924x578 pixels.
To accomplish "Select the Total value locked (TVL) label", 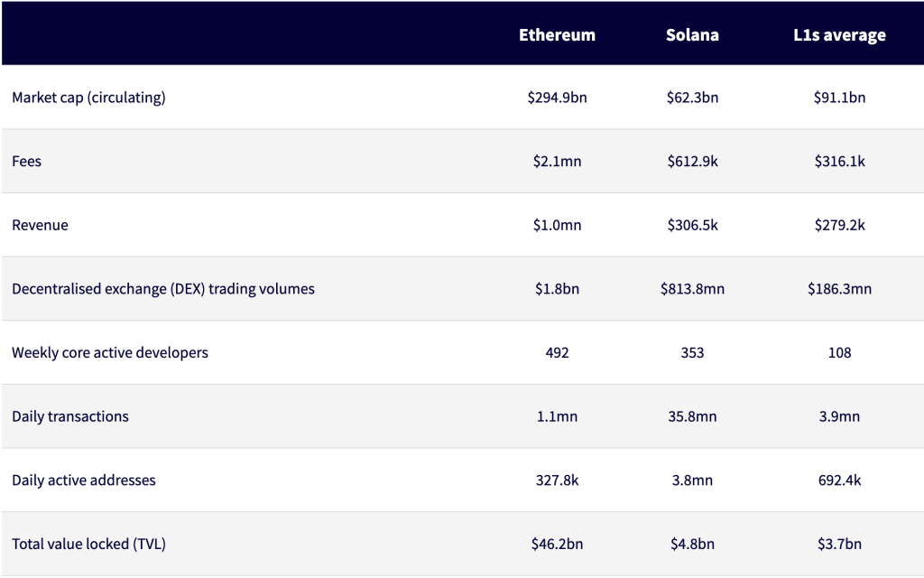I will [x=88, y=543].
